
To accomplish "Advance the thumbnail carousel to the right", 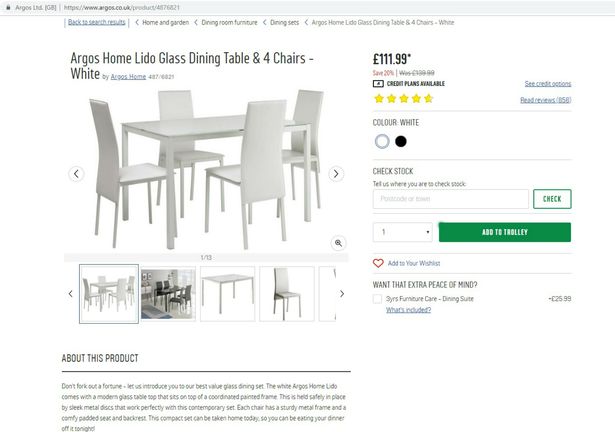I will click(342, 293).
